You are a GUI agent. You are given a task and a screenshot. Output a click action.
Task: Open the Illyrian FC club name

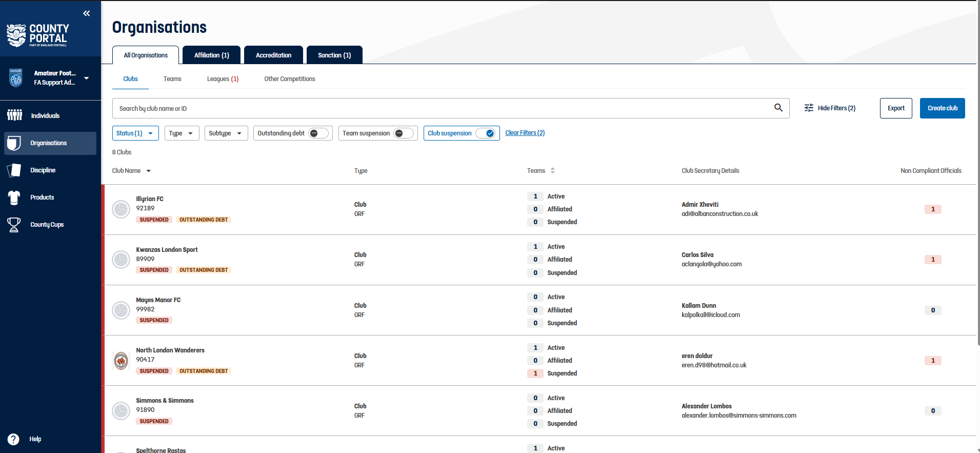(150, 199)
